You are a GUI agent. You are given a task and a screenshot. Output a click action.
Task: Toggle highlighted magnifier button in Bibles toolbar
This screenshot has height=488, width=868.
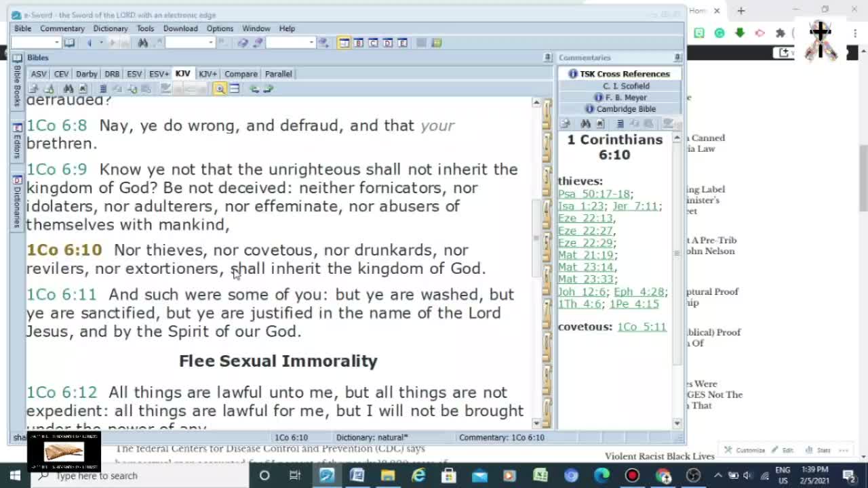pyautogui.click(x=220, y=89)
